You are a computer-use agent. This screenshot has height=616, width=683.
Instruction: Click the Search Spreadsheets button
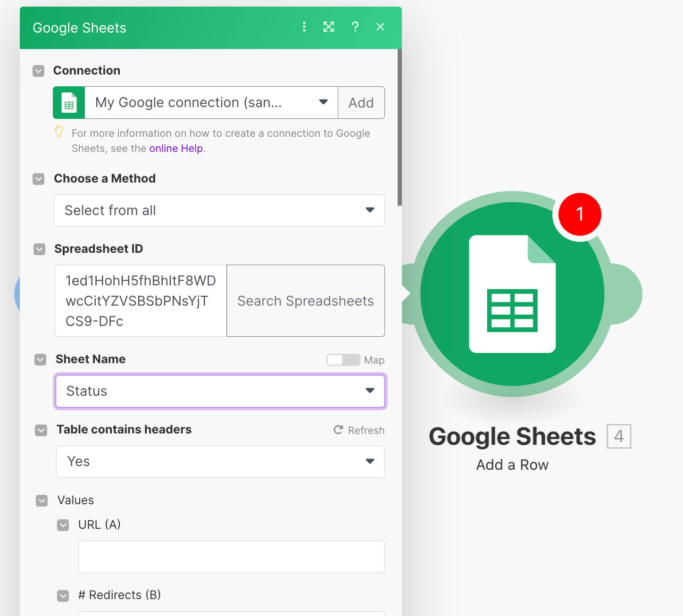306,300
